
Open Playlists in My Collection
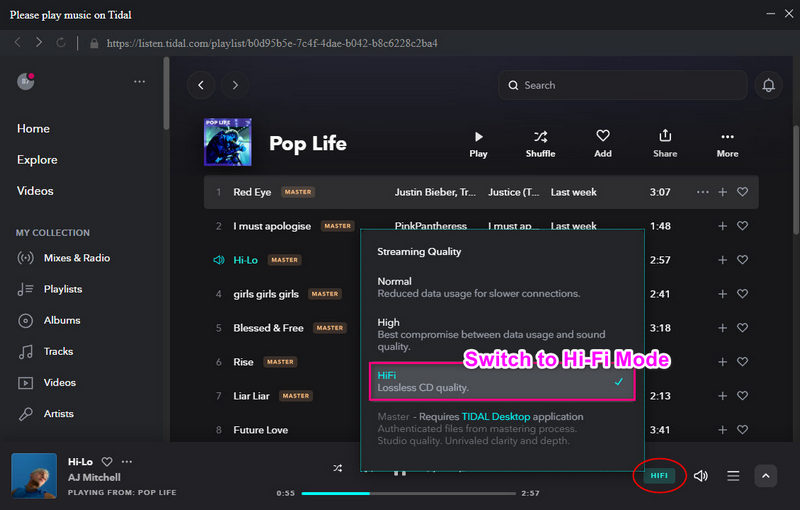point(50,289)
